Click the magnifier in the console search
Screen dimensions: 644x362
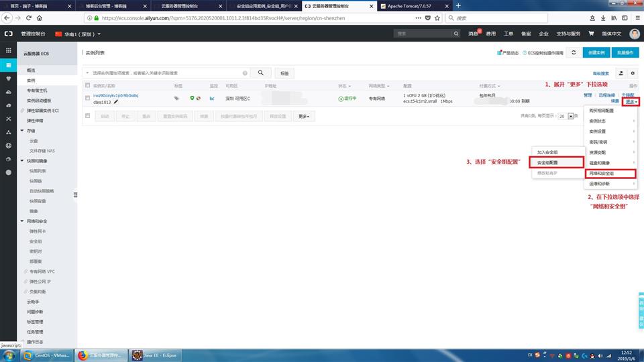pyautogui.click(x=456, y=34)
